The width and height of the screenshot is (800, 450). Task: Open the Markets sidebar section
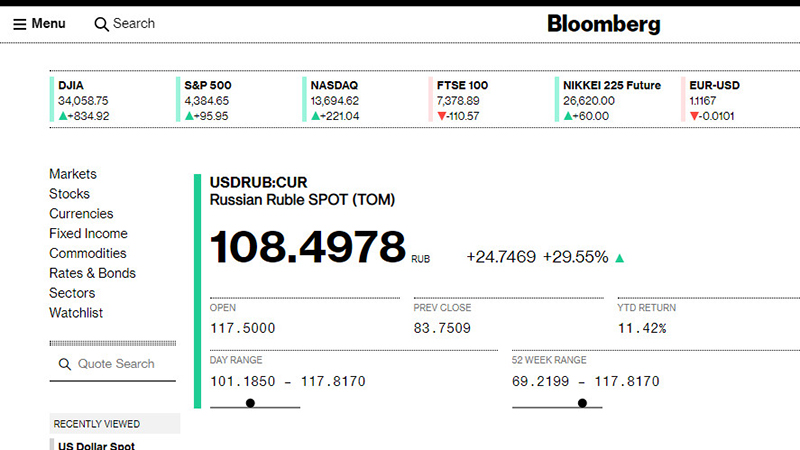73,174
